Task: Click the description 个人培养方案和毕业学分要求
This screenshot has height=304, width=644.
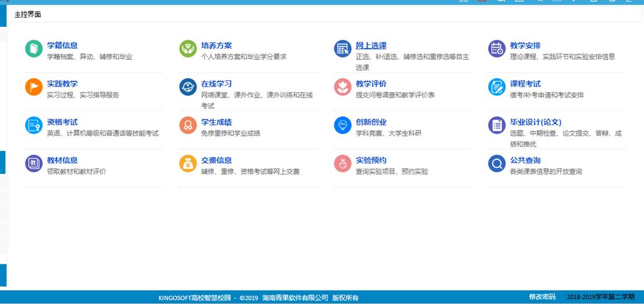Action: pyautogui.click(x=244, y=56)
